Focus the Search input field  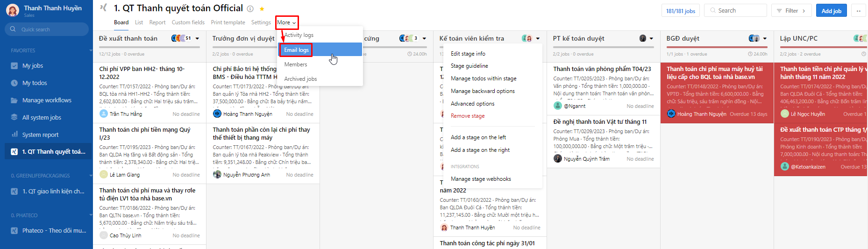pos(735,11)
